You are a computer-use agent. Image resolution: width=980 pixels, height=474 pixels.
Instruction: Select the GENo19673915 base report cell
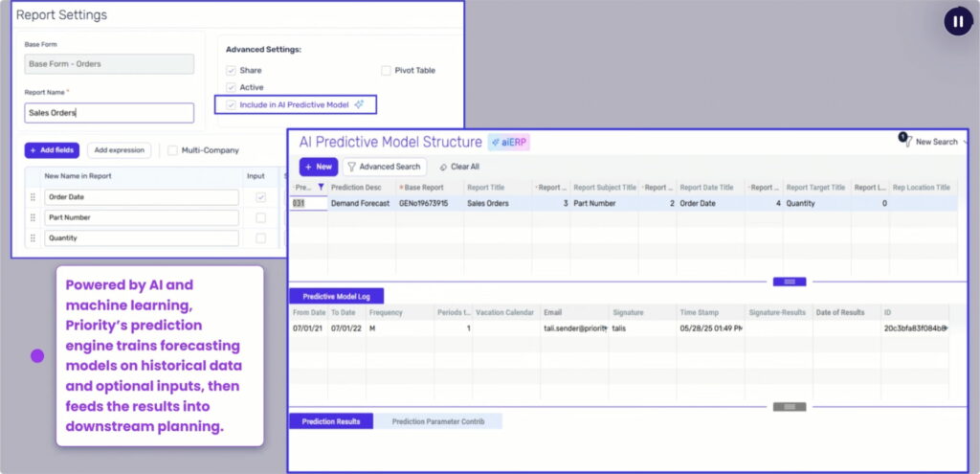click(x=430, y=203)
